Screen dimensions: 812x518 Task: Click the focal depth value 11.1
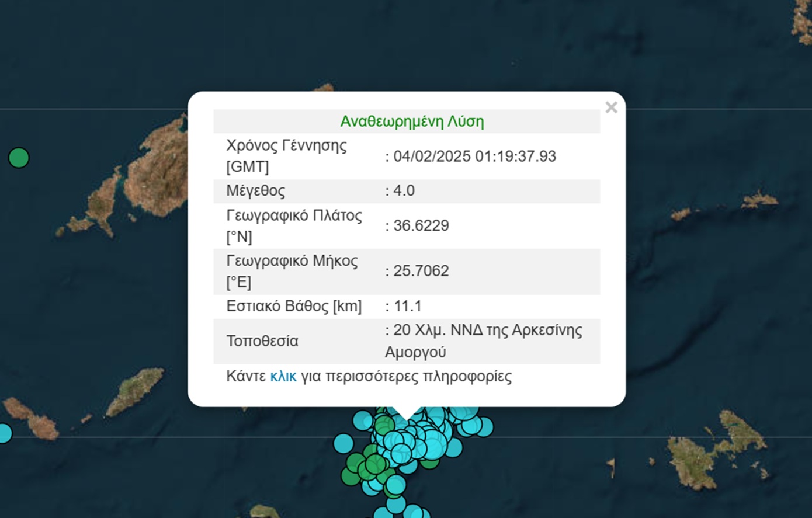click(x=407, y=306)
